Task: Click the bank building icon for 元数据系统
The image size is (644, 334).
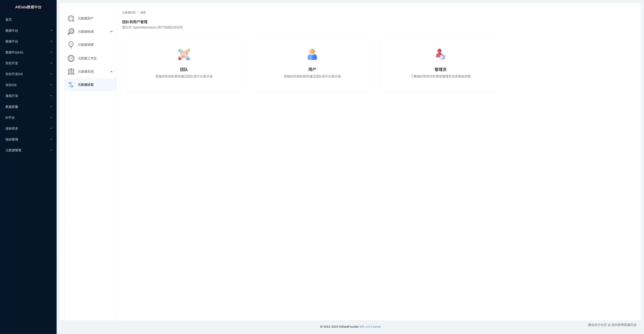Action: coord(71,72)
